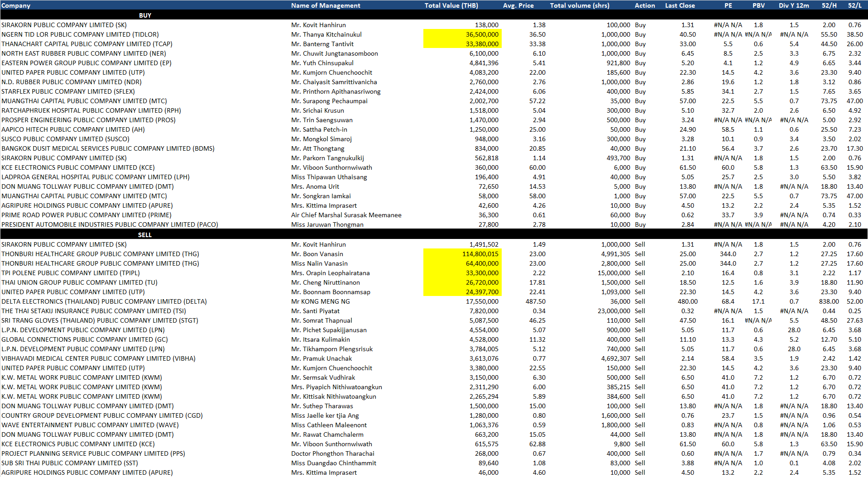Viewport: 868px width, 477px height.
Task: Select Air Chief Marshal Surasak Meemanee cell
Action: [346, 215]
